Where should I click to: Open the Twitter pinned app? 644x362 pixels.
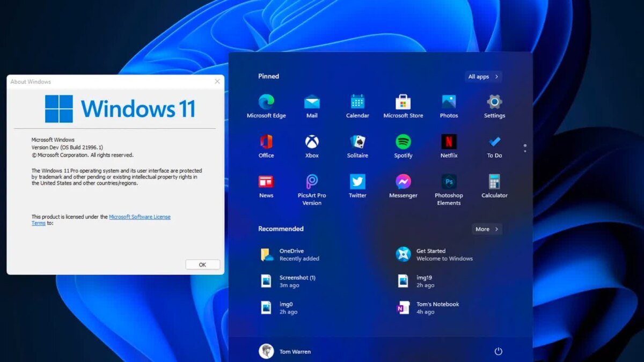357,182
